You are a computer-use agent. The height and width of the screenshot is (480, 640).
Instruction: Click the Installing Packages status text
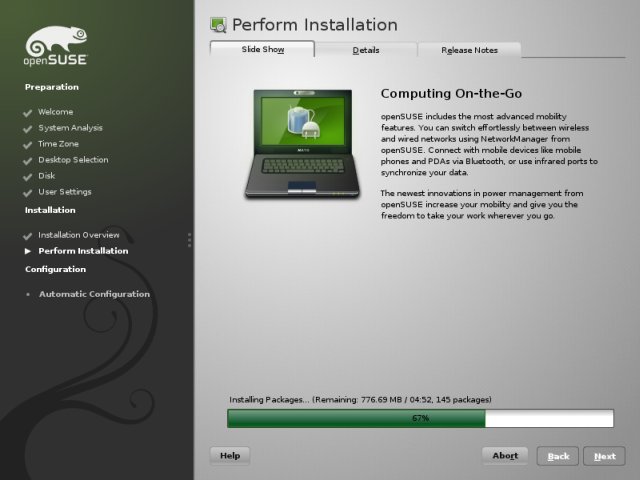pyautogui.click(x=360, y=400)
